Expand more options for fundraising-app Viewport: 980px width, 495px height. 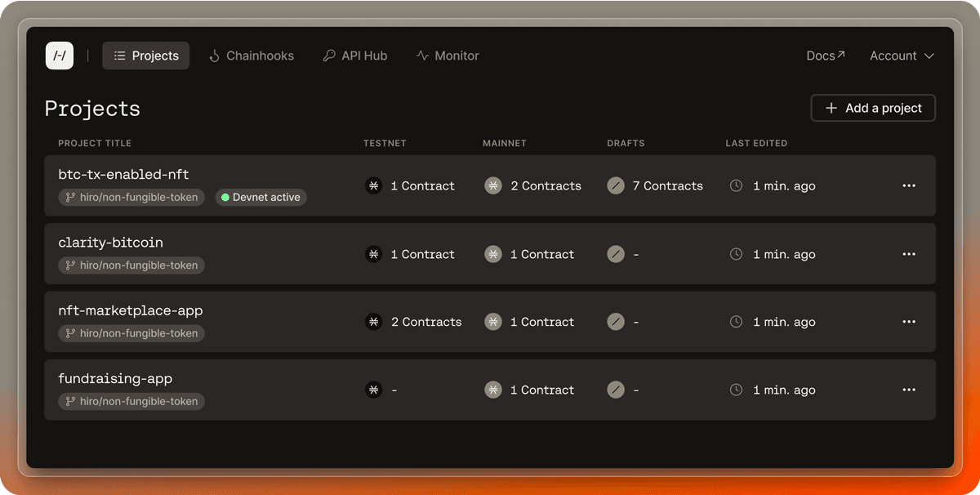(909, 390)
